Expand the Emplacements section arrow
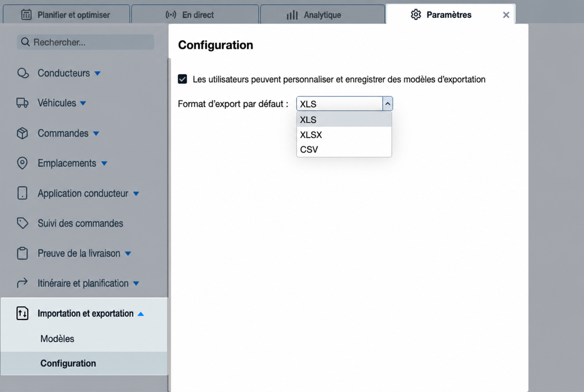This screenshot has height=392, width=584. (104, 164)
